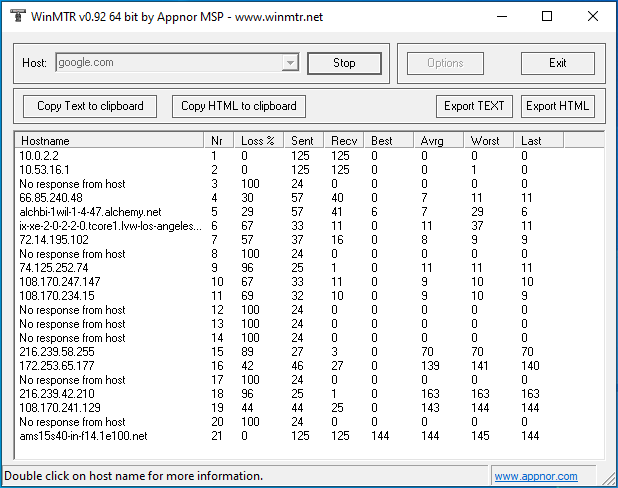This screenshot has width=618, height=488.
Task: Select alchbi-1wil-1-4-47.alchemy.net row
Action: [x=309, y=212]
